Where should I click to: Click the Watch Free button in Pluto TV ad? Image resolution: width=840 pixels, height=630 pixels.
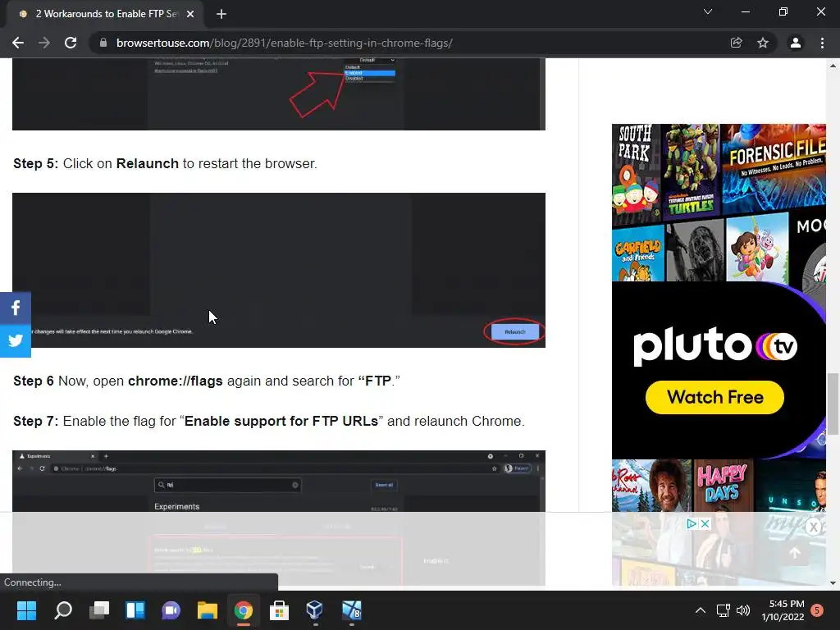click(714, 397)
